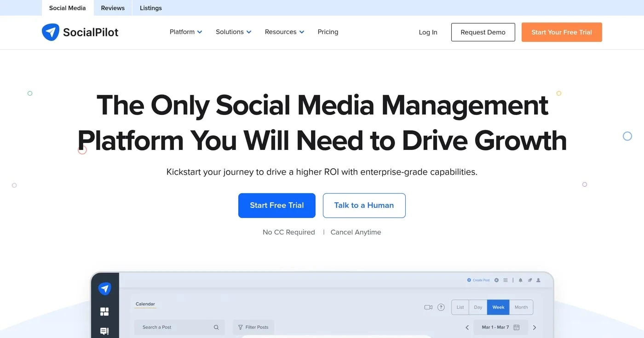The width and height of the screenshot is (644, 338).
Task: Open the user profile icon in preview
Action: coord(538,280)
